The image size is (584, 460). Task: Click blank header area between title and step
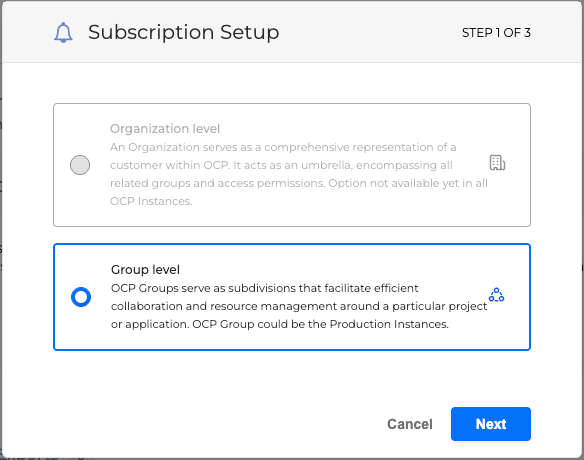(x=371, y=32)
